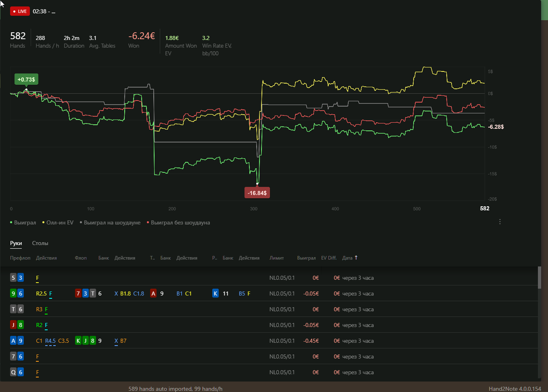548x392 pixels.
Task: Click the blue K river card
Action: [215, 293]
